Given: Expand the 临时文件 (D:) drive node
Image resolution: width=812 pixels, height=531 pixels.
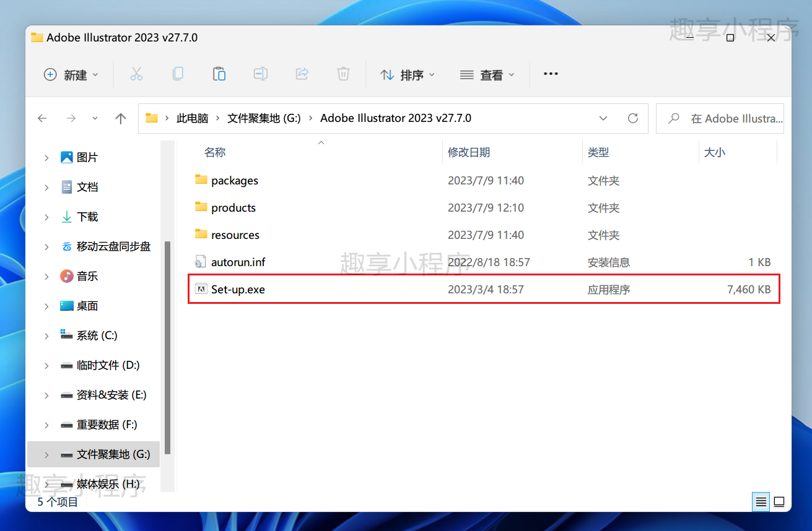Looking at the screenshot, I should 46,366.
